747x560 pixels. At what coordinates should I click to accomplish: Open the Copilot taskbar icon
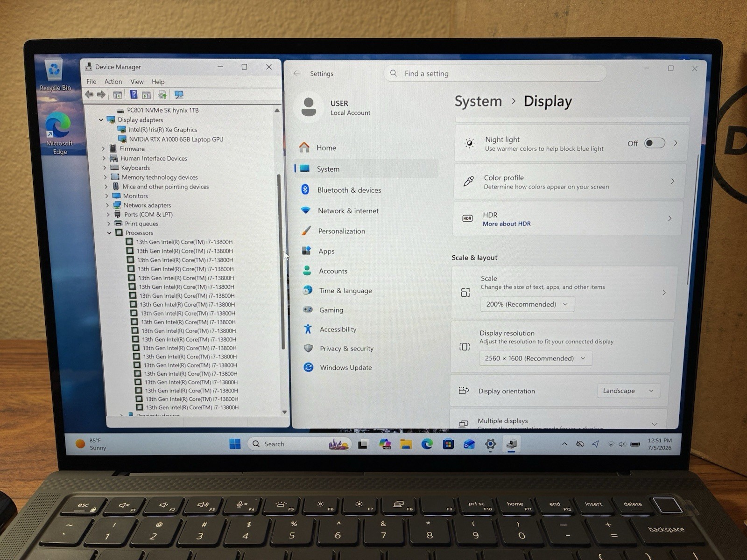point(385,444)
